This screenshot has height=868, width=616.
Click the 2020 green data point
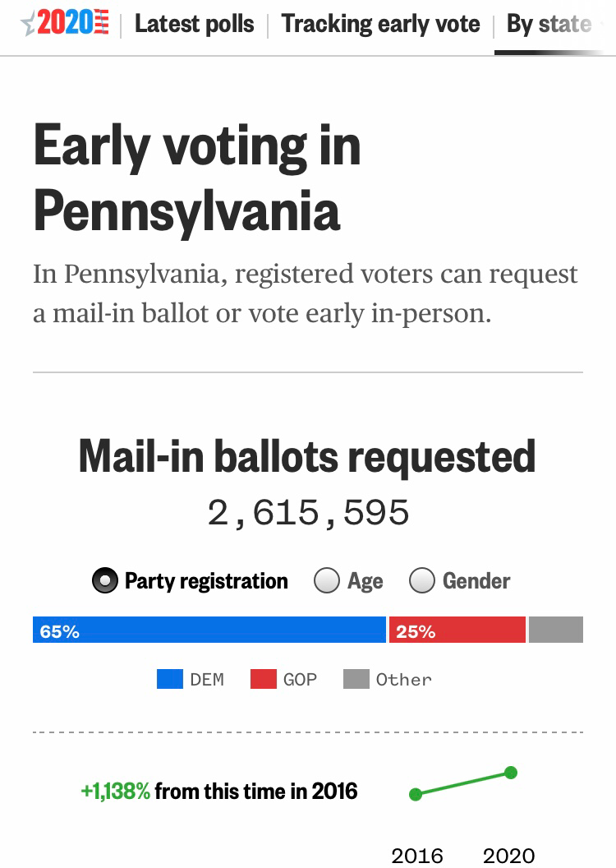(x=511, y=773)
